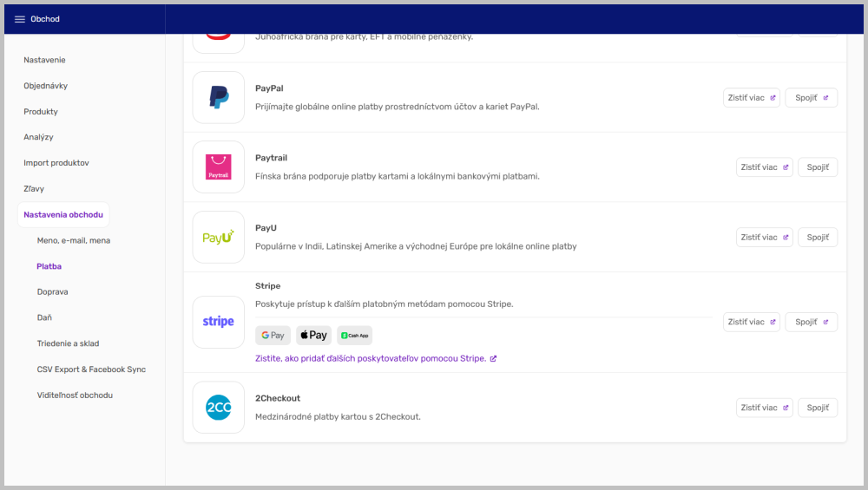
Task: Select the Google Pay badge
Action: click(273, 336)
